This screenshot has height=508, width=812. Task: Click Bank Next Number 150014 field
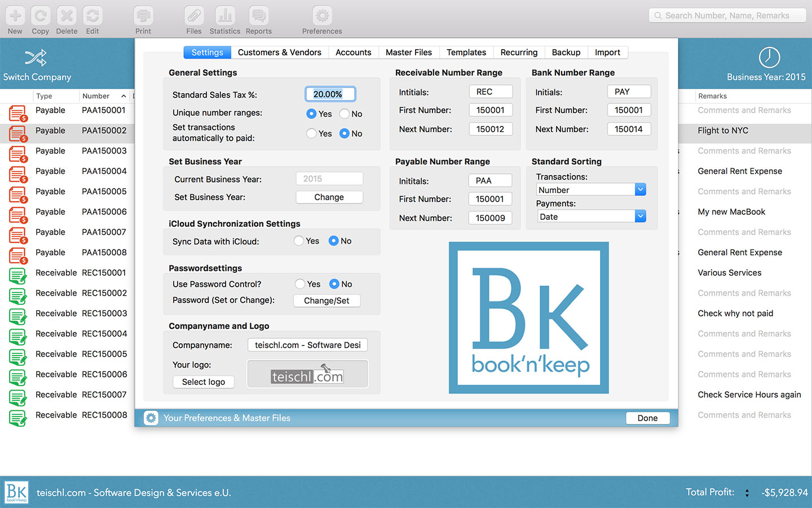click(629, 129)
